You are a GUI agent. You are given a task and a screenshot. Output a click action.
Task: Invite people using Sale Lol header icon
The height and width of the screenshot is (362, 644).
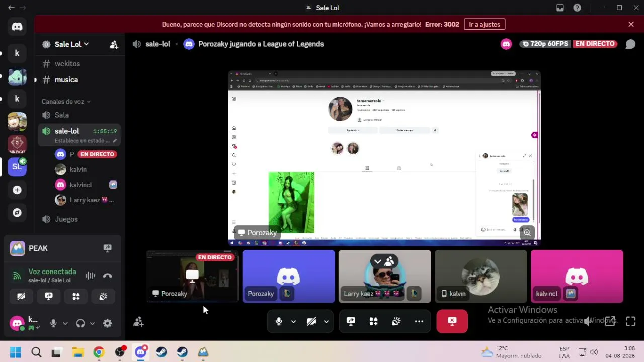pyautogui.click(x=114, y=44)
